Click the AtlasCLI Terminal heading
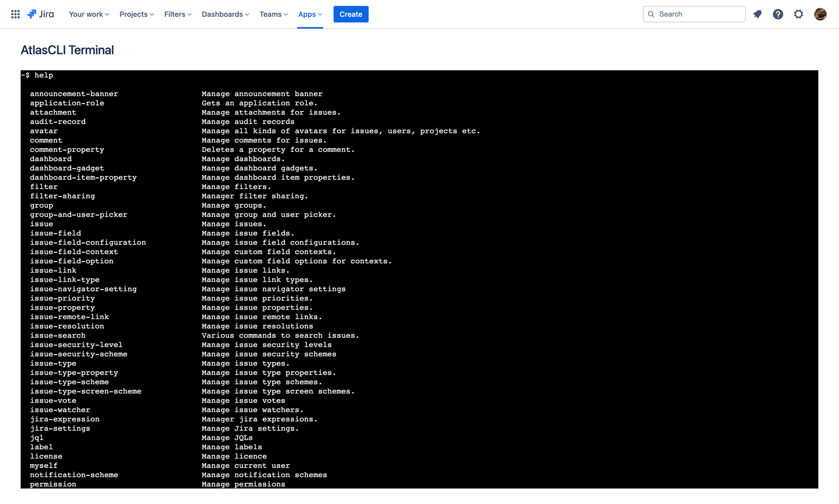The width and height of the screenshot is (839, 504). tap(67, 50)
